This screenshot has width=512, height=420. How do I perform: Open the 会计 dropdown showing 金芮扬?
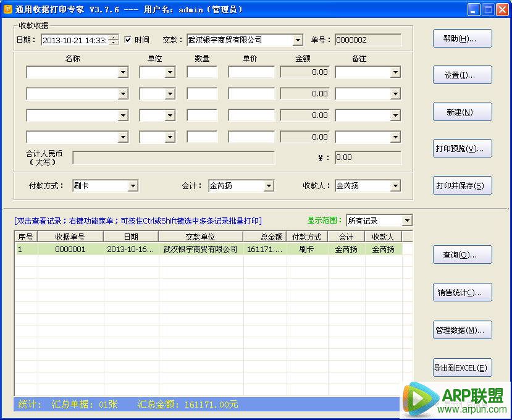(x=269, y=185)
